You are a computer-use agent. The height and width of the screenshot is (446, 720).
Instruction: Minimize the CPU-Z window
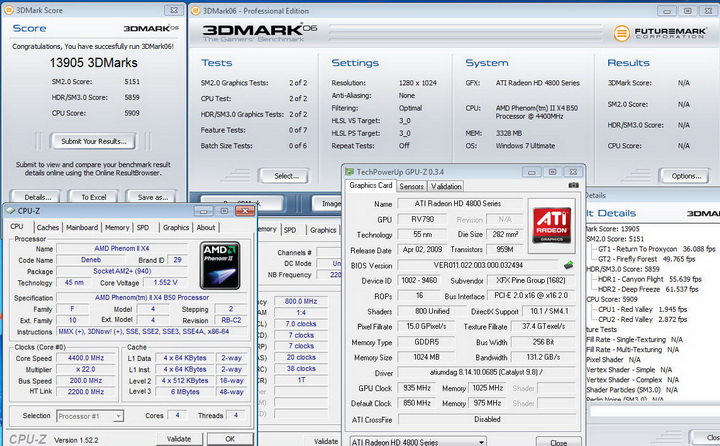pos(203,211)
